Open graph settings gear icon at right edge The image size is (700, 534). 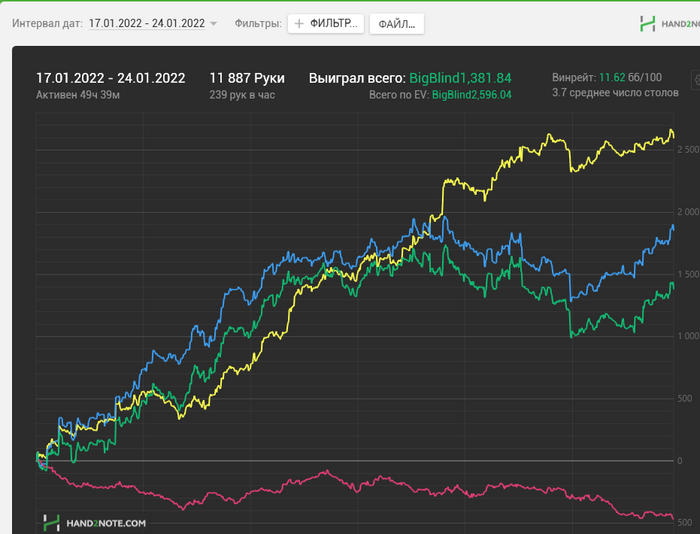[696, 80]
